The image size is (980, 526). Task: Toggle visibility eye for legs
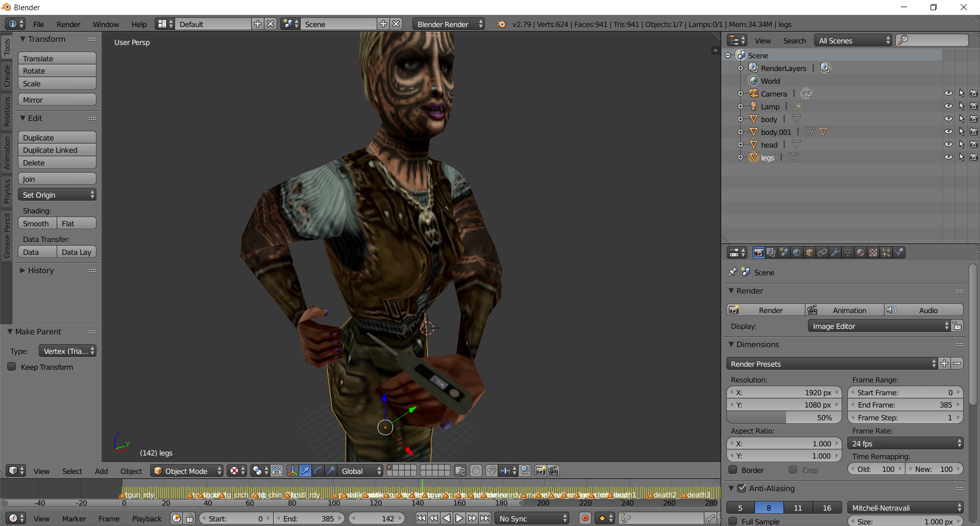coord(948,157)
